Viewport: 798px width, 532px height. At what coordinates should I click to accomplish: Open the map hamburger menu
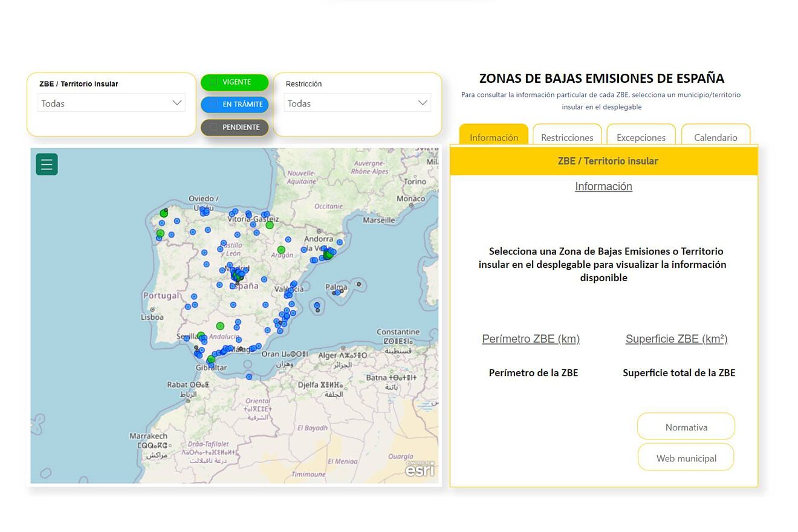click(47, 164)
